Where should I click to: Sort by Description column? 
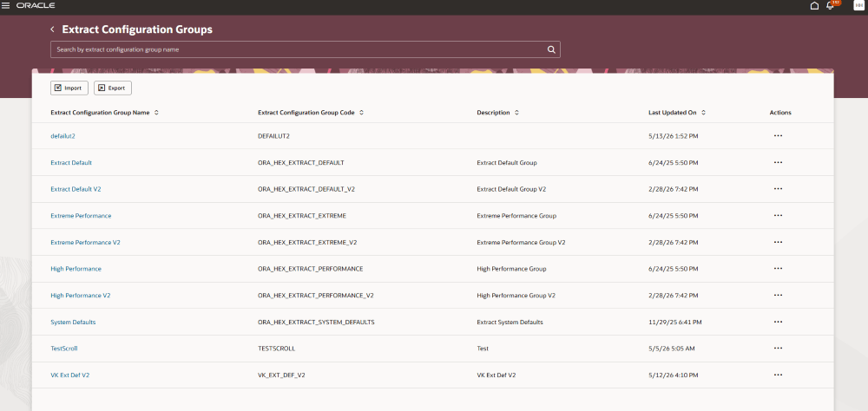[516, 113]
